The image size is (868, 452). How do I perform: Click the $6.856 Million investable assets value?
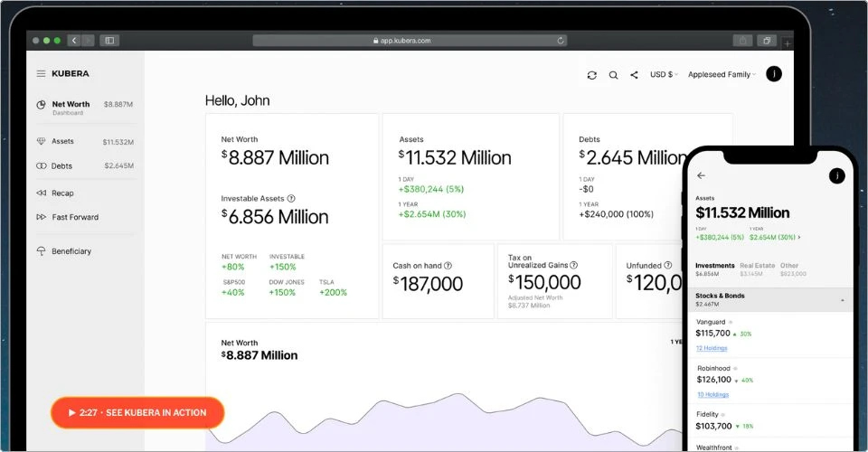pyautogui.click(x=275, y=217)
